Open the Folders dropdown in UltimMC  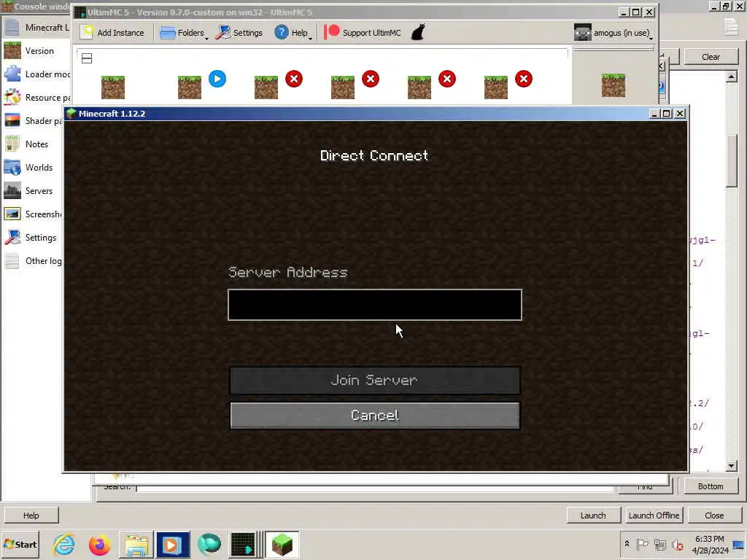point(184,32)
